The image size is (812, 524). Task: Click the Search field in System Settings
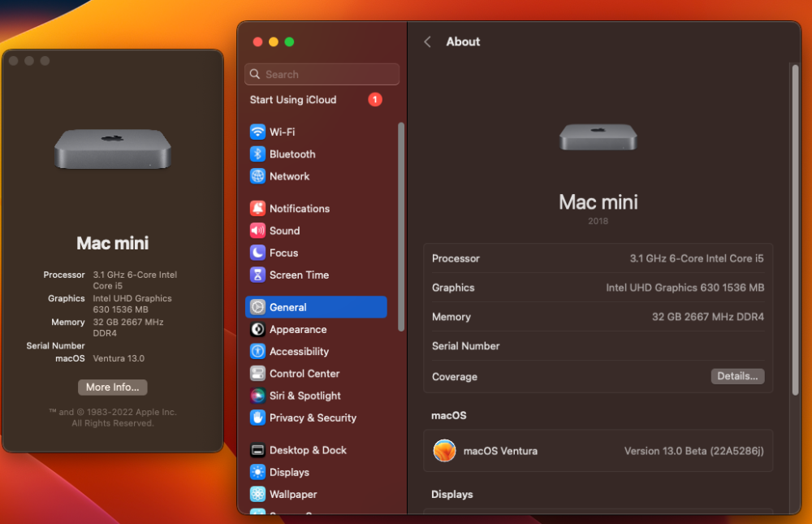[322, 74]
